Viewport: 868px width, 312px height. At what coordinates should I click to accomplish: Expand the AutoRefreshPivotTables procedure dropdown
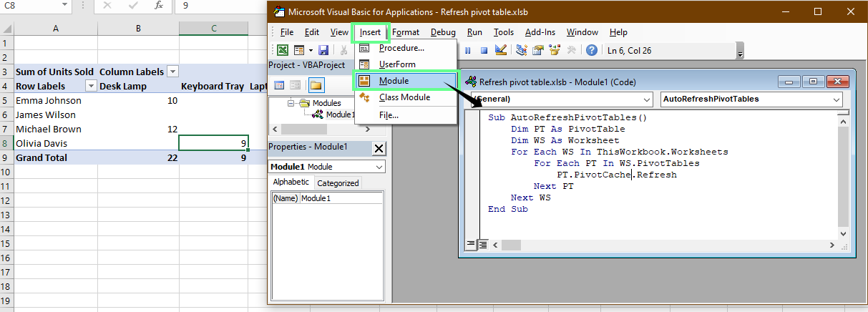(837, 99)
